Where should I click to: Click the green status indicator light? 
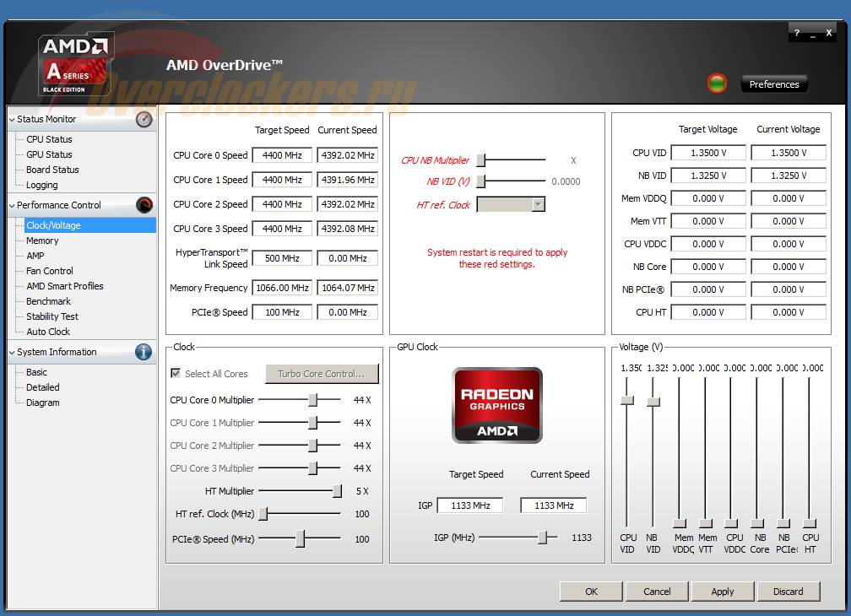(717, 84)
